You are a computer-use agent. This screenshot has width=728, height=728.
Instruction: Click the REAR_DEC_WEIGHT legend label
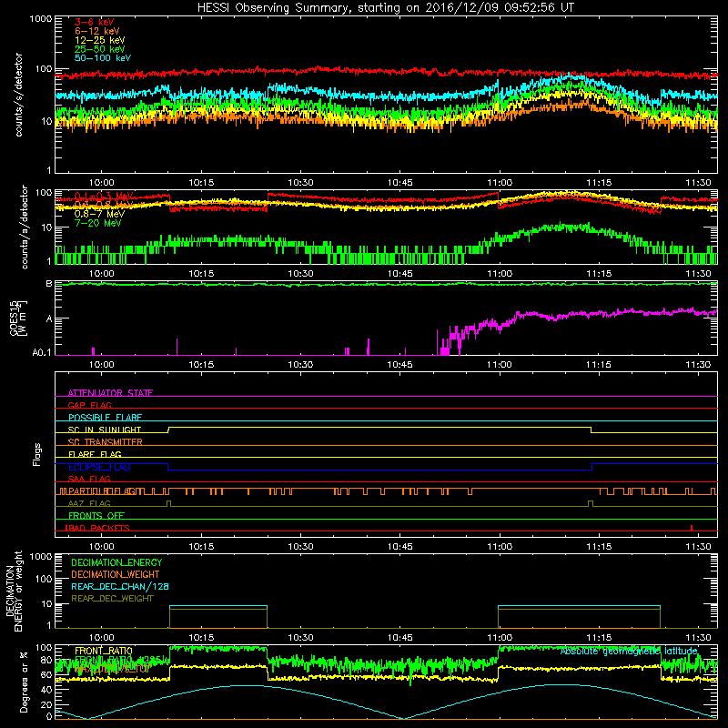pos(112,599)
